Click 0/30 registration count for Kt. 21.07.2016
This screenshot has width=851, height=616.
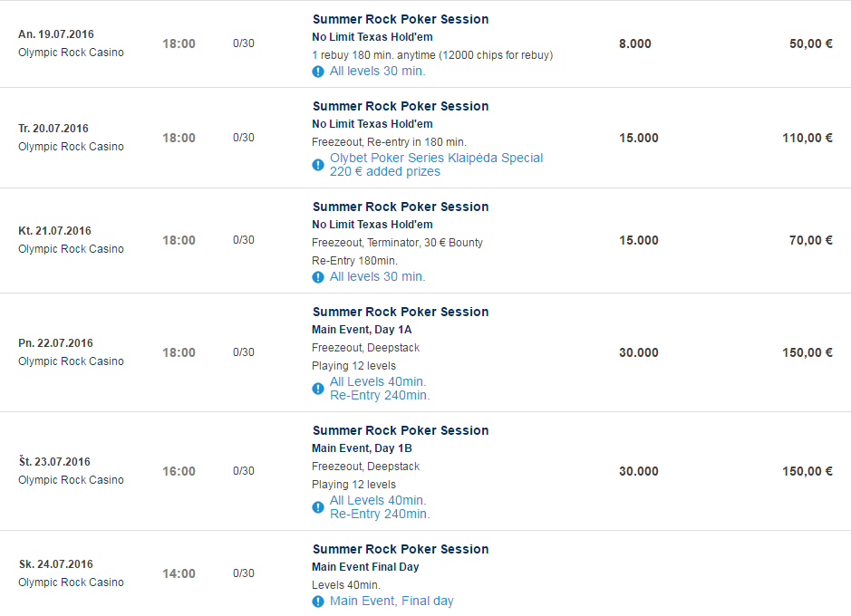click(244, 240)
